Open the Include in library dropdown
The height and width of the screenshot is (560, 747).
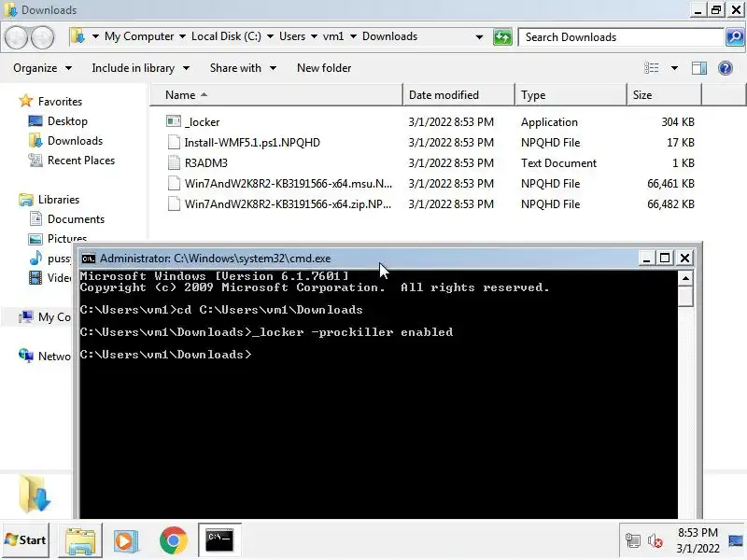pos(141,68)
